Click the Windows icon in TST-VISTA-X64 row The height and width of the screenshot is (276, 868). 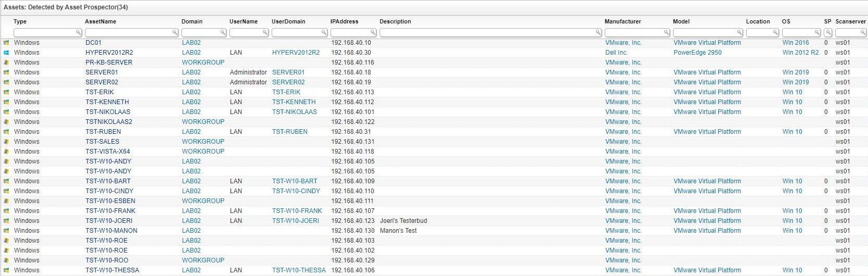point(6,152)
